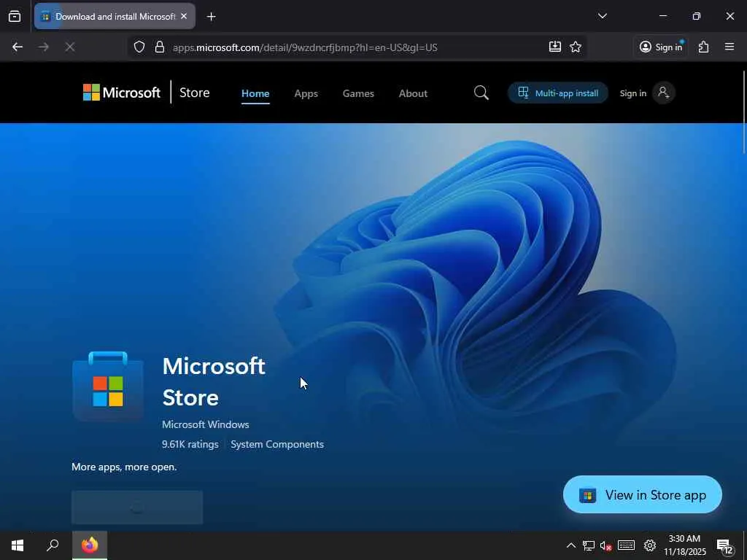Open the Firefox recent browsing view icon
The width and height of the screenshot is (747, 560).
15,17
